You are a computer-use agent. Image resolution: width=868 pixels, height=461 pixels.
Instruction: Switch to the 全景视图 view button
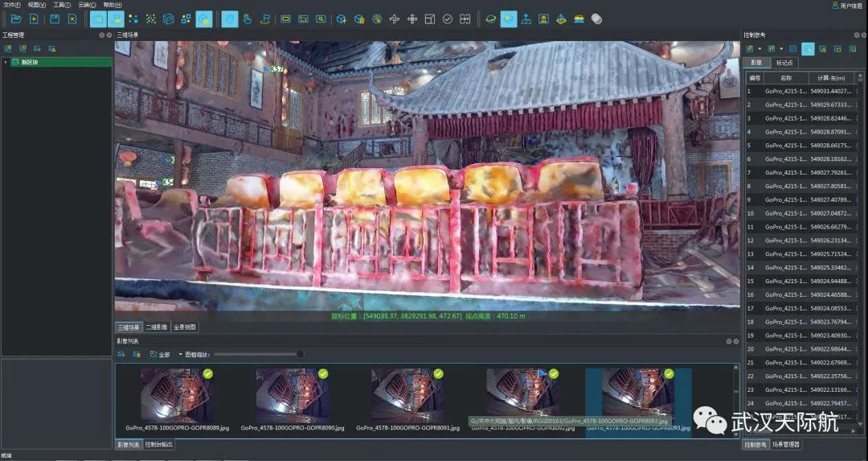pyautogui.click(x=185, y=327)
